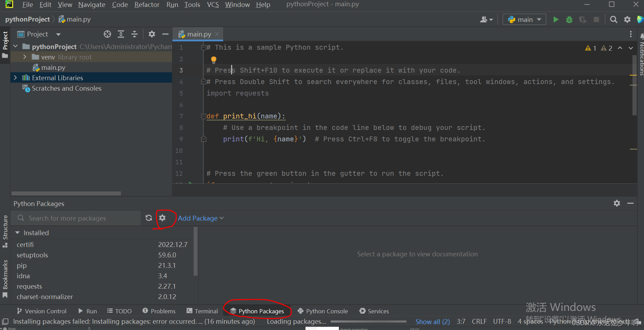
Task: Click 3:7 cursor position in status bar
Action: coord(461,321)
